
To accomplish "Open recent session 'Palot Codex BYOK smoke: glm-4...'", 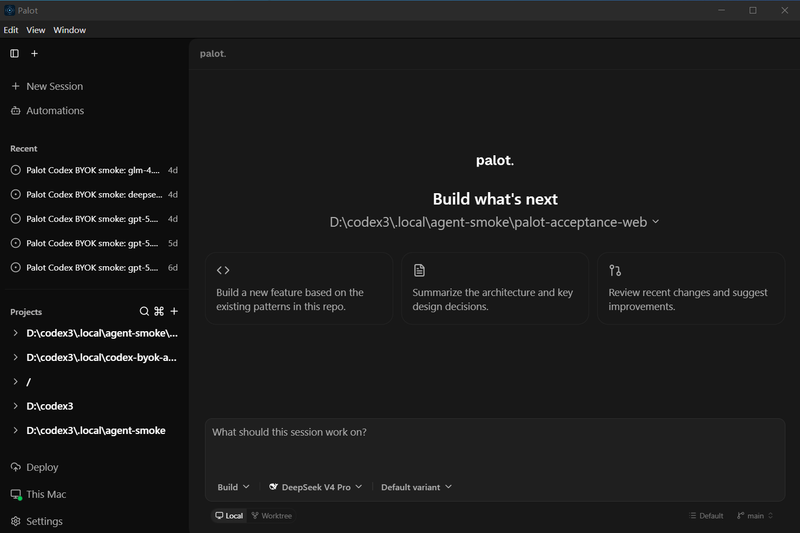I will [x=94, y=170].
